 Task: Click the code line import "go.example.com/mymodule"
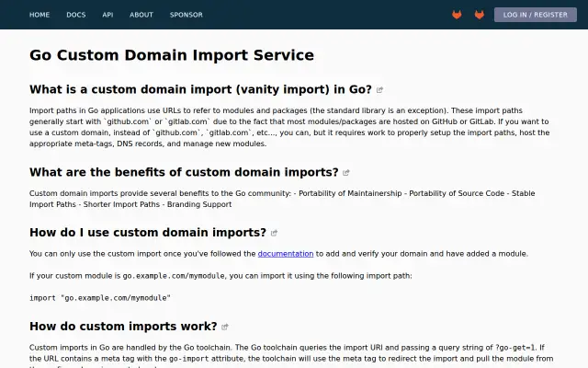pyautogui.click(x=100, y=298)
